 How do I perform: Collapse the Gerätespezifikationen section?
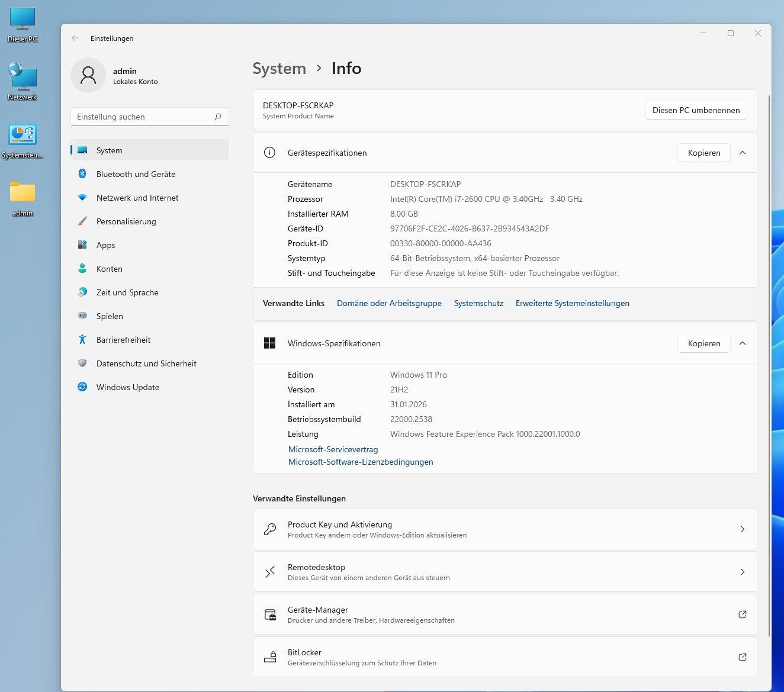(743, 153)
